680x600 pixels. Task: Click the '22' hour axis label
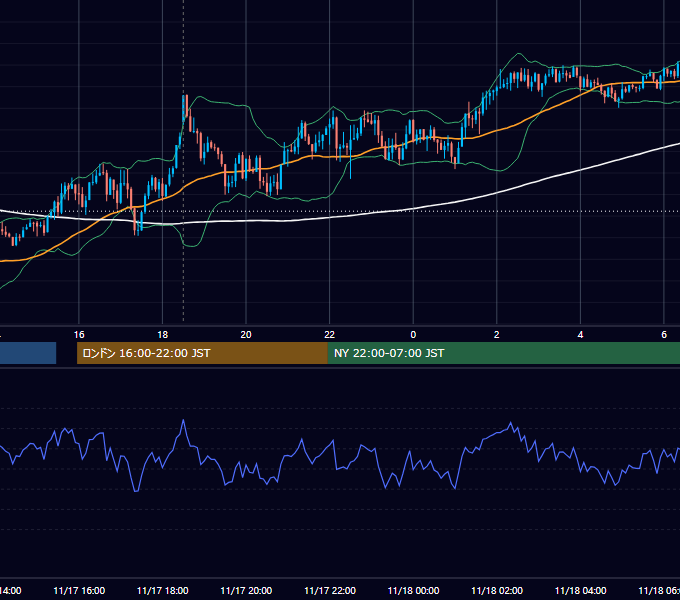click(330, 335)
